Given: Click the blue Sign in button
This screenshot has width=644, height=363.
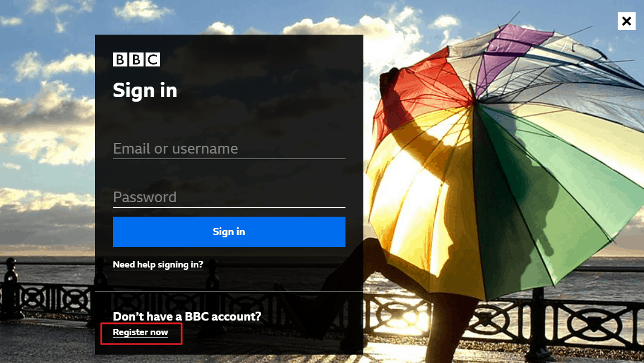Looking at the screenshot, I should 229,232.
